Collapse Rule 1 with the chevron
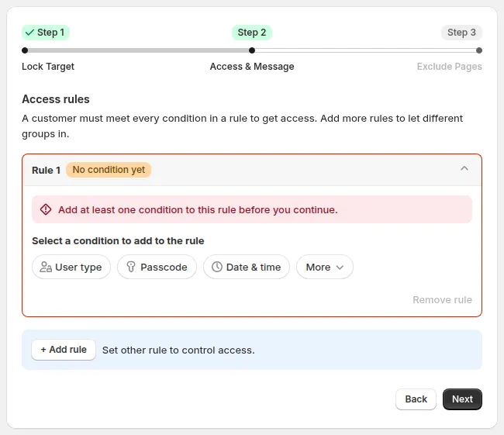Viewport: 504px width, 435px height. tap(464, 168)
